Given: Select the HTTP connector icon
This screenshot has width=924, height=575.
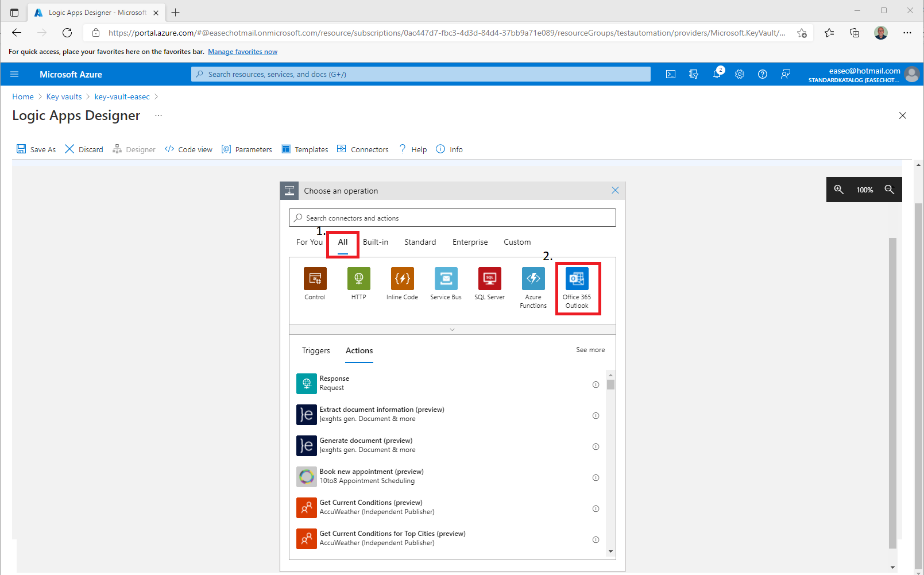Looking at the screenshot, I should (358, 279).
